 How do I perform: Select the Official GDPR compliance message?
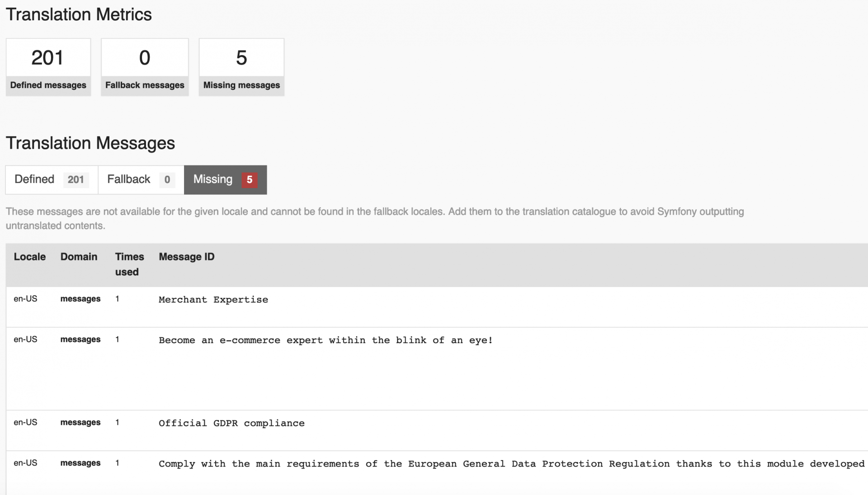point(231,424)
